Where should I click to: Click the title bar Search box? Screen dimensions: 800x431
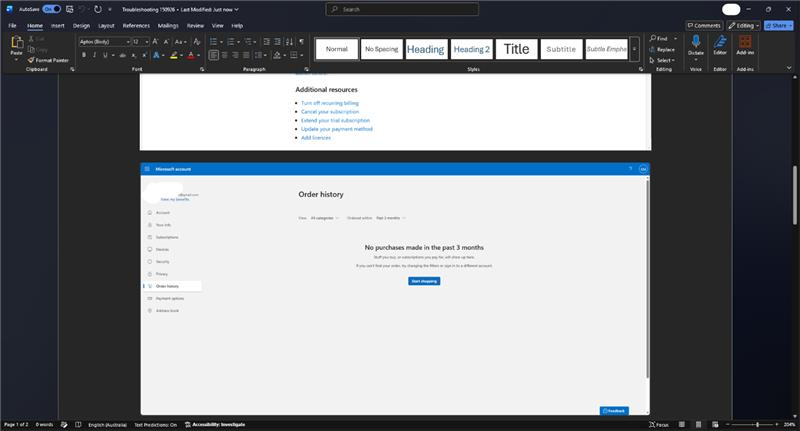coord(402,9)
